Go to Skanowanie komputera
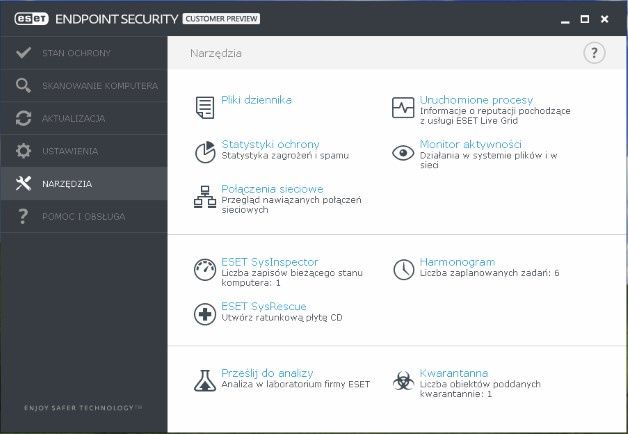 pyautogui.click(x=84, y=86)
